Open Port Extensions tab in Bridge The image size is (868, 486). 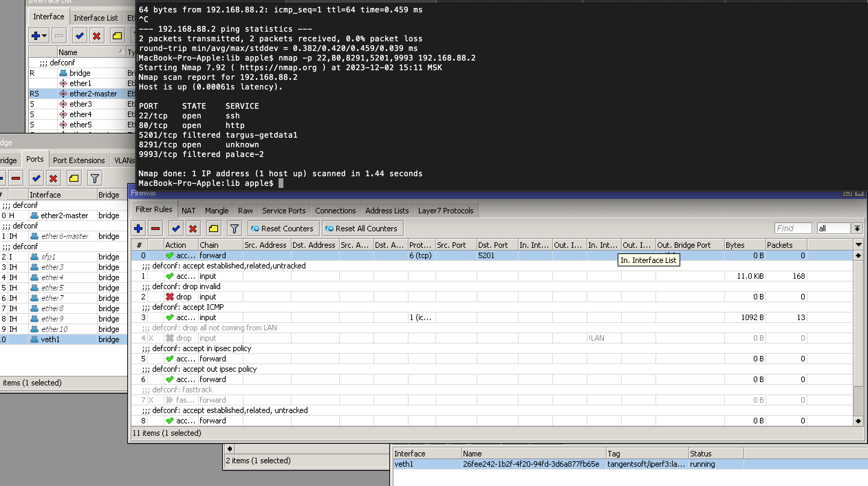[x=79, y=160]
